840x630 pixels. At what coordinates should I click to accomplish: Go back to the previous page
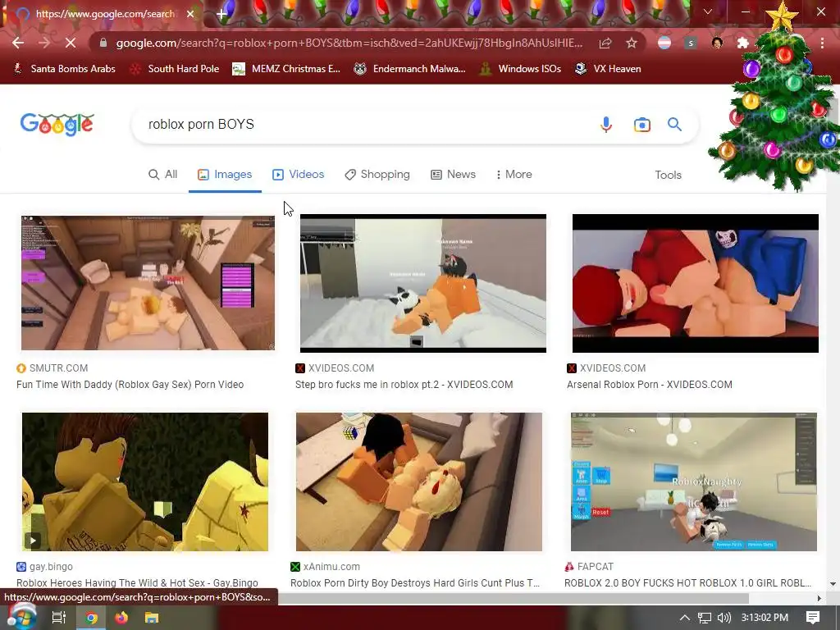[x=18, y=43]
